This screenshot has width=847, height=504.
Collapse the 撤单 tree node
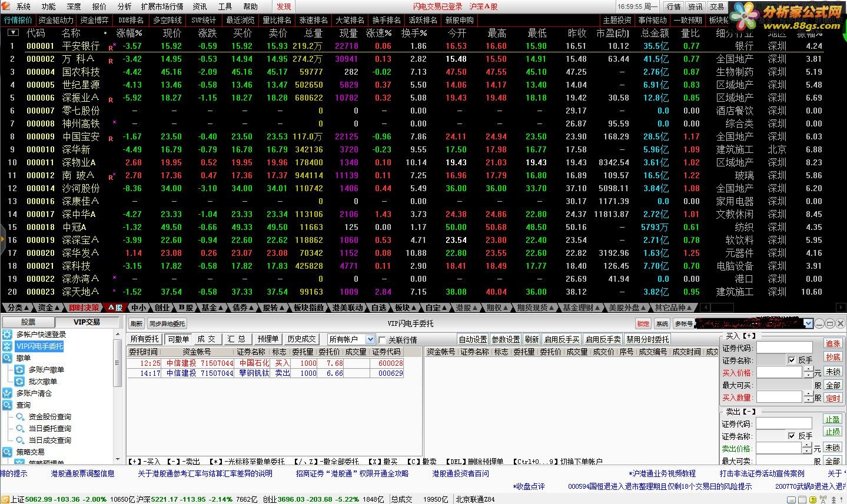pyautogui.click(x=7, y=358)
